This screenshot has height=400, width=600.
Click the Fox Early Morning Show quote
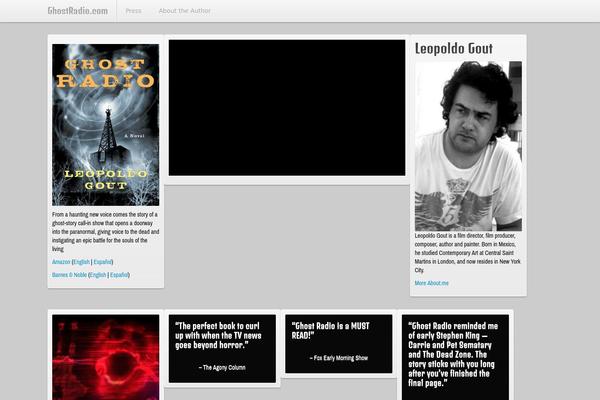coord(339,344)
